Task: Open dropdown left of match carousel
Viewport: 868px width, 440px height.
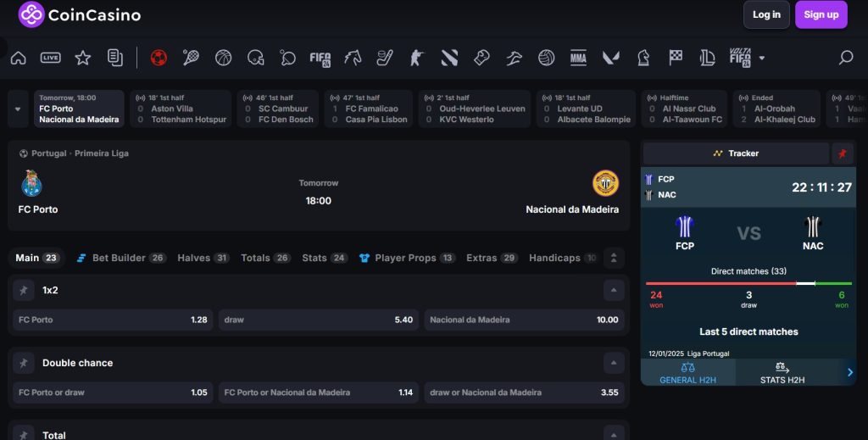Action: pyautogui.click(x=18, y=109)
